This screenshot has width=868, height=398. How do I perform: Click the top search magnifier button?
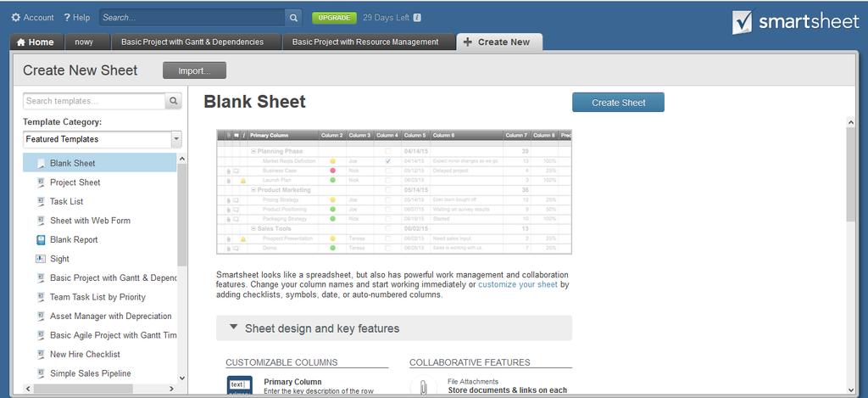pyautogui.click(x=293, y=17)
